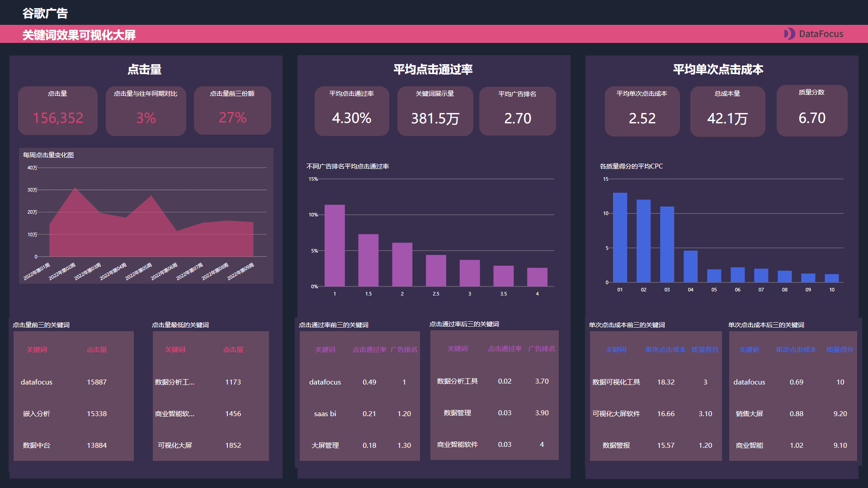Image resolution: width=868 pixels, height=488 pixels.
Task: Click 单次点击成本 header in 单次点击成本前三的关键词 table
Action: 665,349
